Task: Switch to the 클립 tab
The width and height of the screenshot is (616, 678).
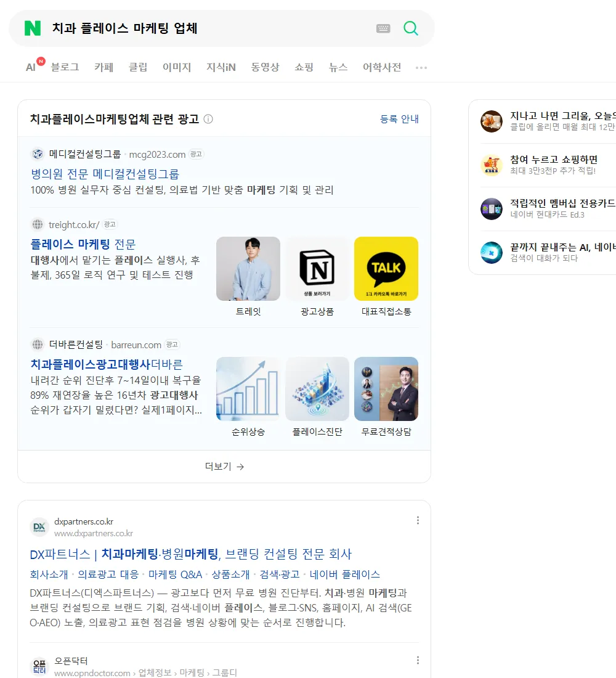Action: 138,67
